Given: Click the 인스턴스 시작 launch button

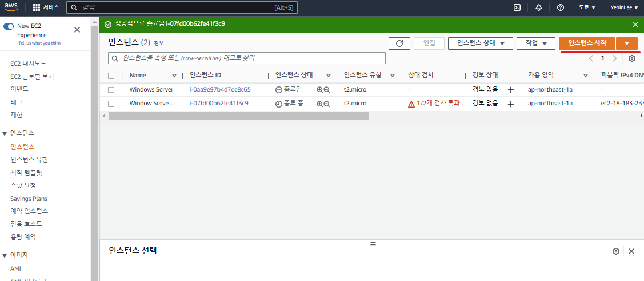Looking at the screenshot, I should point(587,43).
